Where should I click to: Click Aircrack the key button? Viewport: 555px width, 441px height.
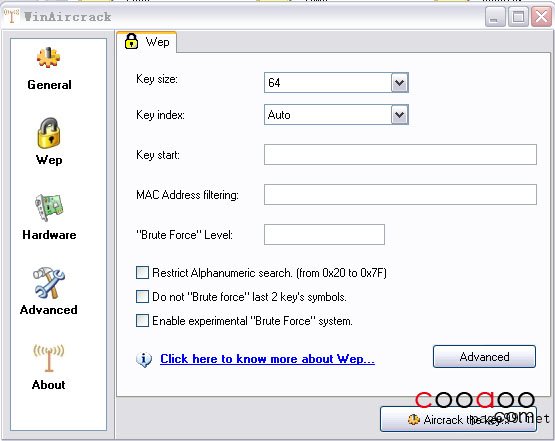pos(458,419)
